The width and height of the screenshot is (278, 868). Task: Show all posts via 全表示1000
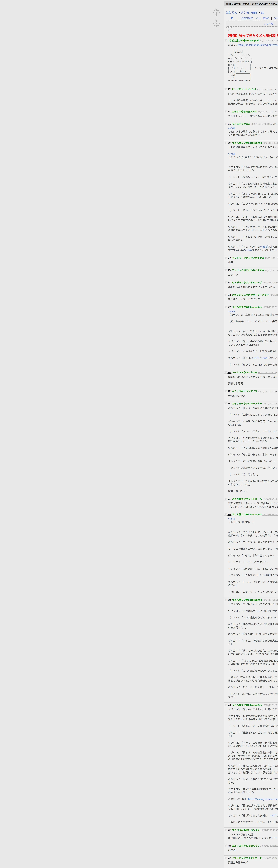(x=247, y=18)
